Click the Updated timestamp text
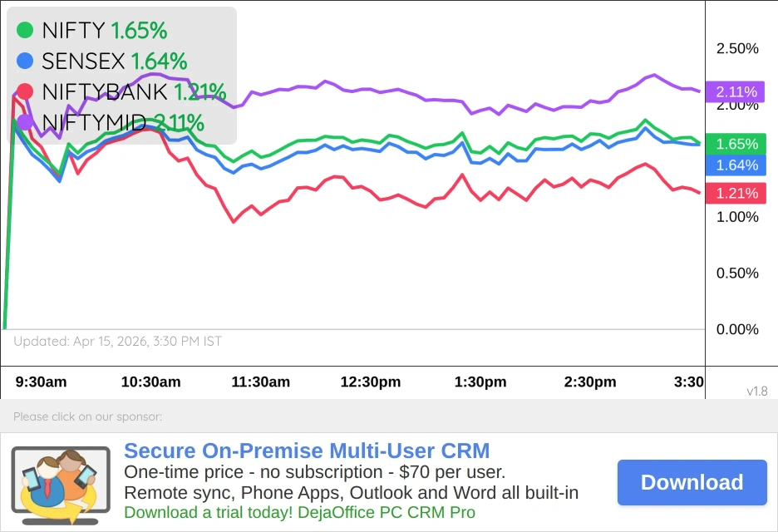The height and width of the screenshot is (532, 778). (x=117, y=341)
